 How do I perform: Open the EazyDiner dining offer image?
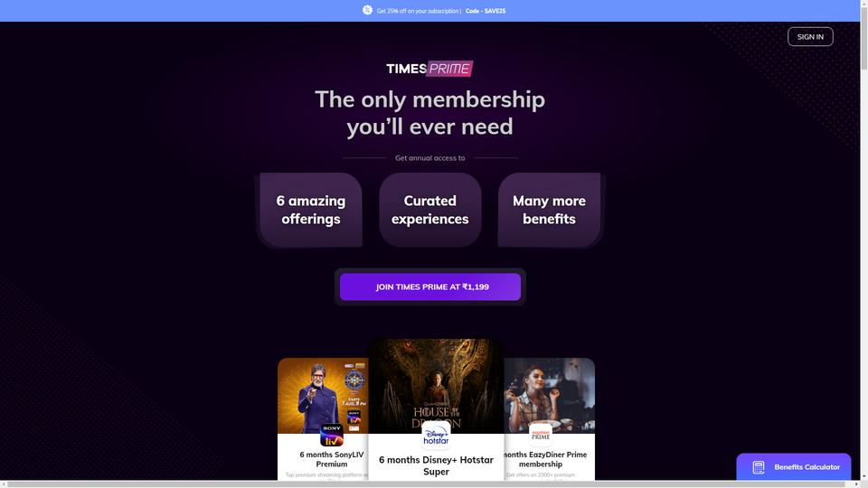[549, 396]
